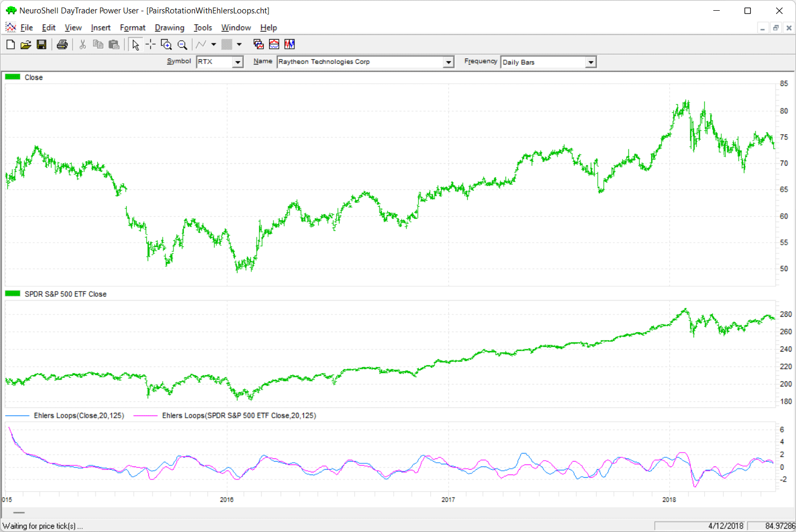
Task: Click the red-blue price bars icon
Action: (290, 45)
